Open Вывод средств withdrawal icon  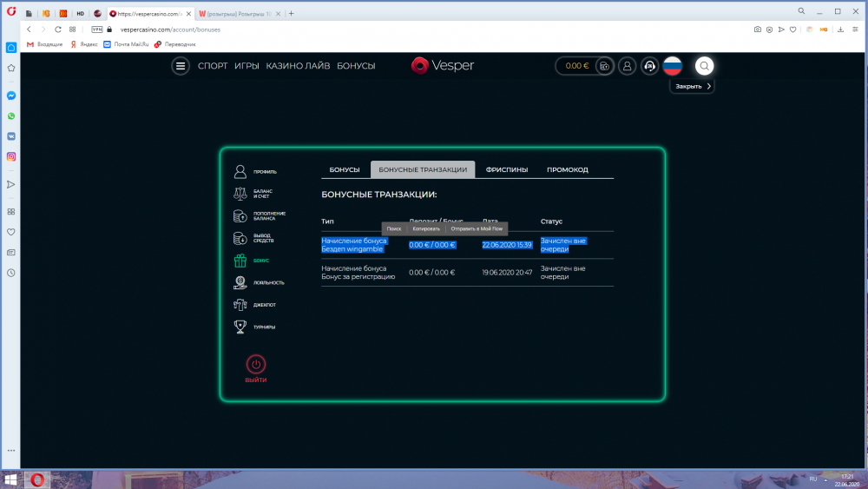click(x=240, y=239)
